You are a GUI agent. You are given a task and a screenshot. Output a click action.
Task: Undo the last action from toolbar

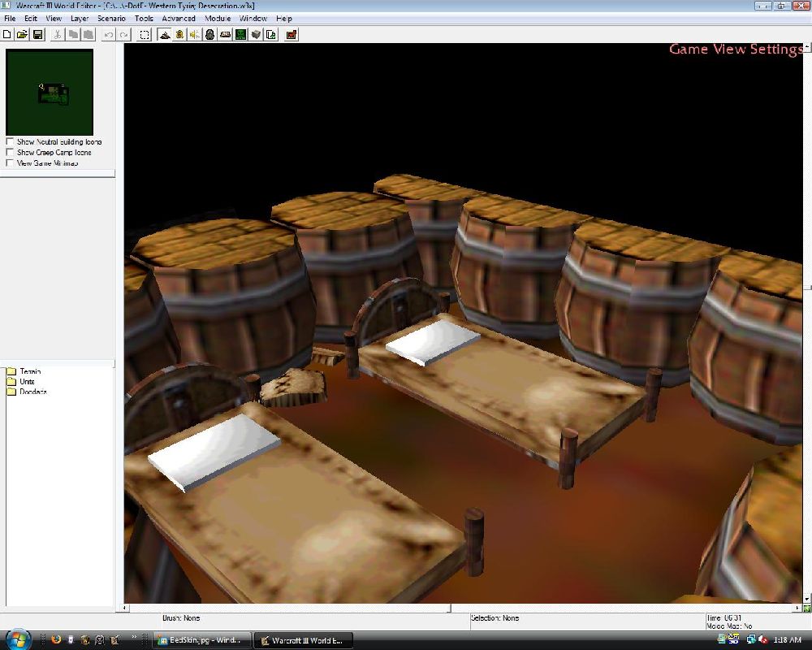109,35
